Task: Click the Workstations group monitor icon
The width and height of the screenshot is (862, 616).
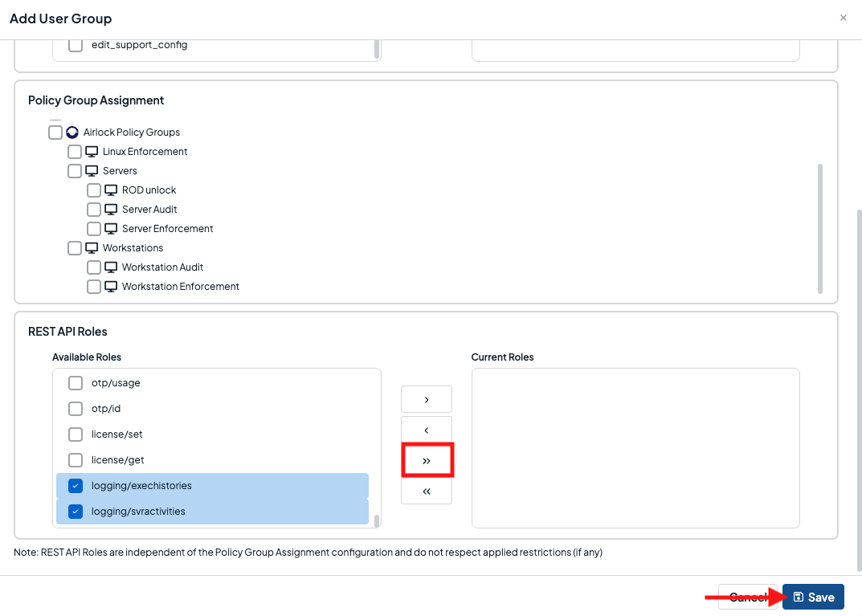Action: click(x=92, y=248)
